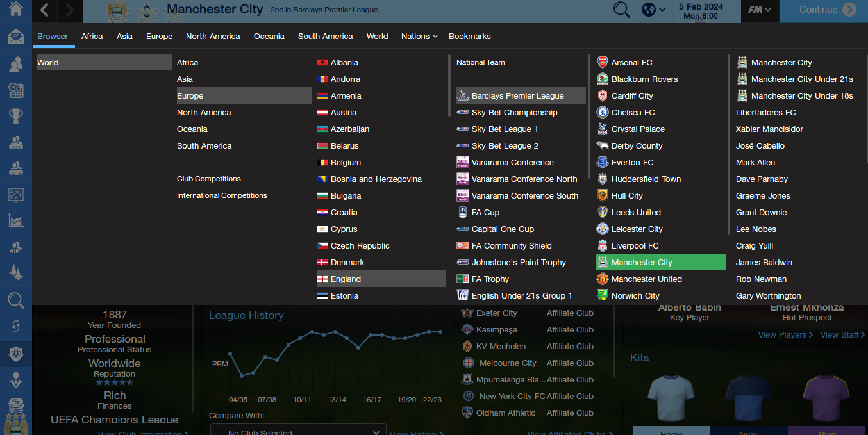This screenshot has height=435, width=868.
Task: Open the Squad icon in the sidebar
Action: [x=16, y=64]
